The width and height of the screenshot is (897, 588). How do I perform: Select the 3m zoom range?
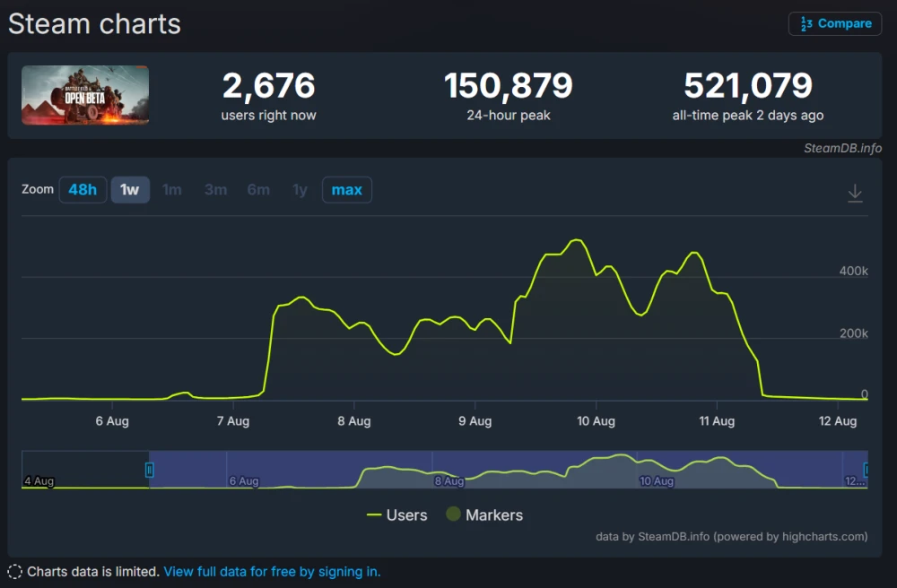[x=215, y=190]
